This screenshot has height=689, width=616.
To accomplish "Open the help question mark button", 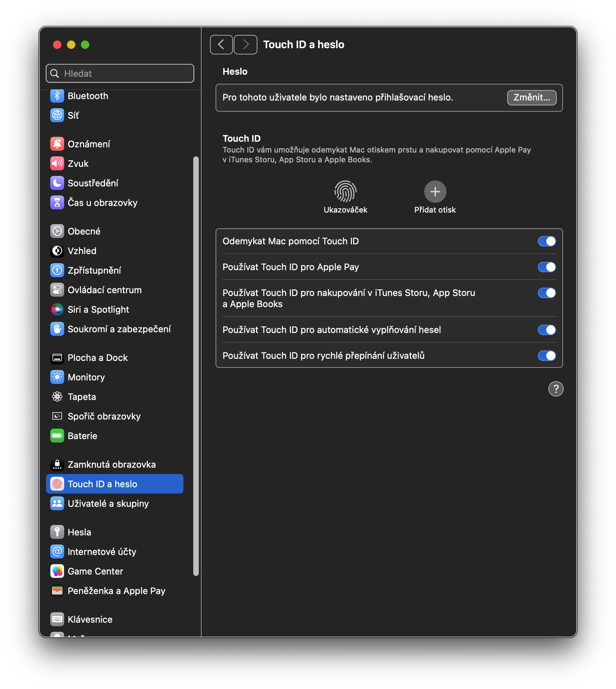I will coord(556,389).
